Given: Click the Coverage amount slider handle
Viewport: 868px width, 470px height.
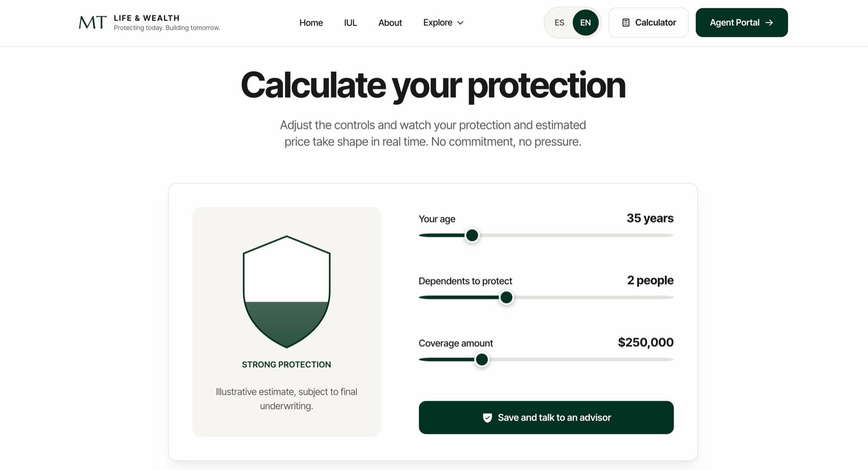Looking at the screenshot, I should (482, 359).
